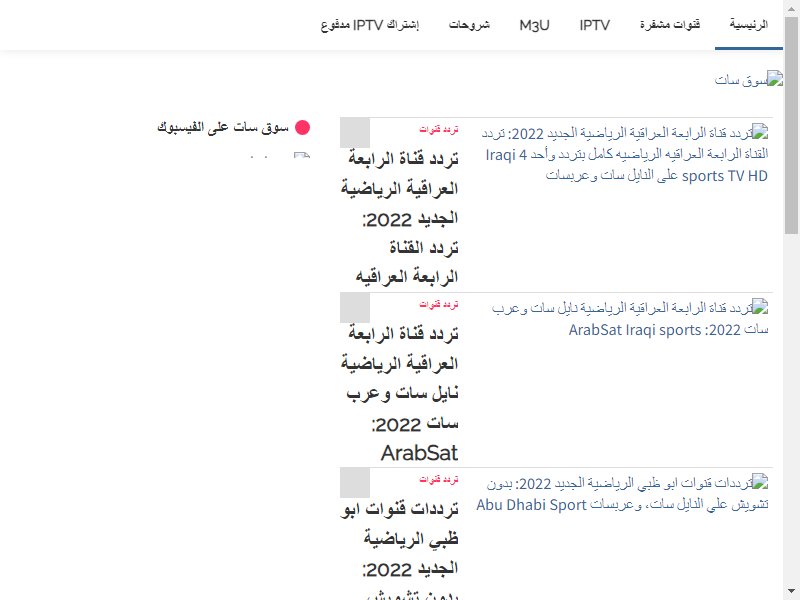Click the scrollbar down arrow
800x600 pixels.
791,592
